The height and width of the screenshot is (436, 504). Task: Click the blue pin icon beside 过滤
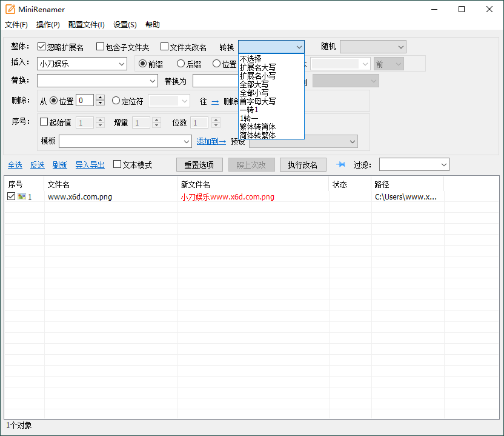pos(340,164)
